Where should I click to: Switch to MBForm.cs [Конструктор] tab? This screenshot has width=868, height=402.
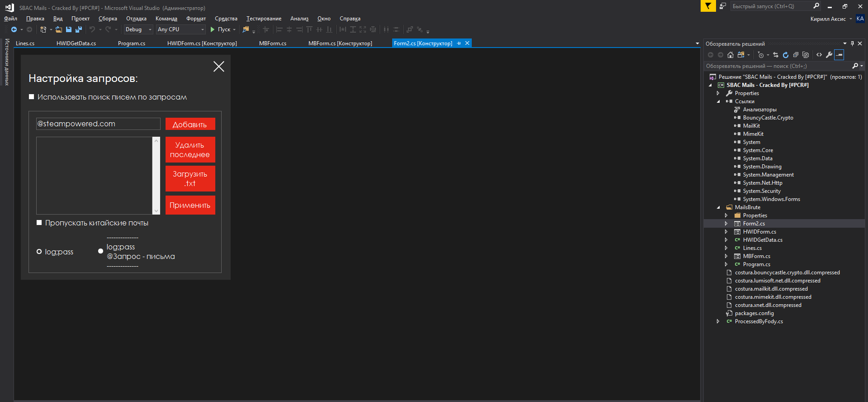tap(340, 43)
